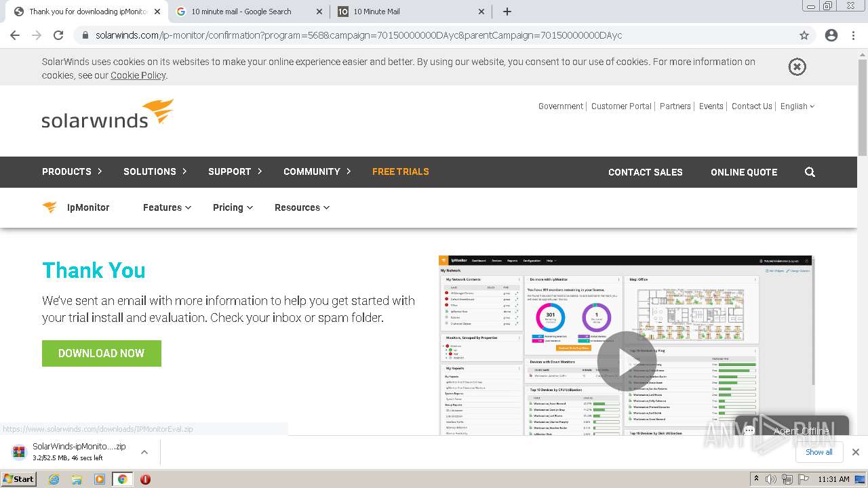
Task: Go to FREE TRIALS
Action: [x=401, y=171]
